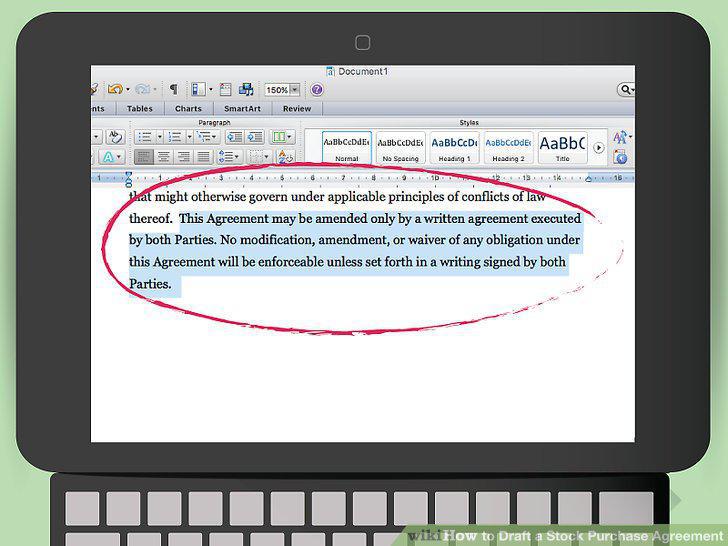Click the search magnifier field
Screen dimensions: 728x546
click(x=626, y=89)
